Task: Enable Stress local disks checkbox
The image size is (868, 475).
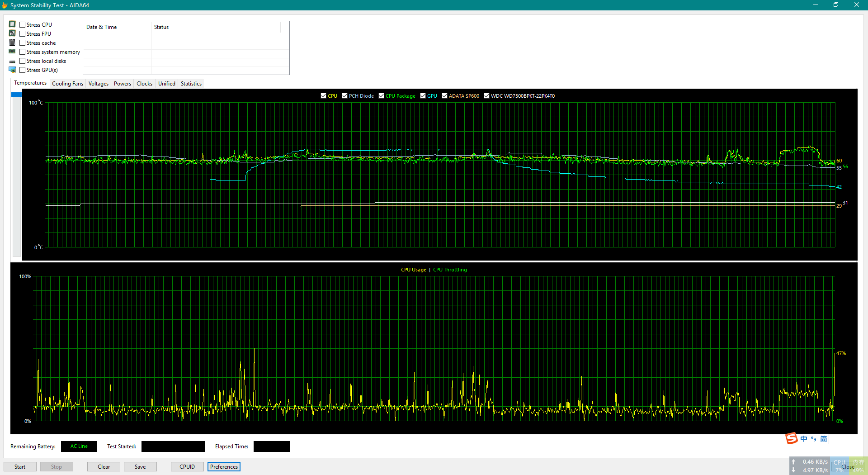Action: click(23, 61)
